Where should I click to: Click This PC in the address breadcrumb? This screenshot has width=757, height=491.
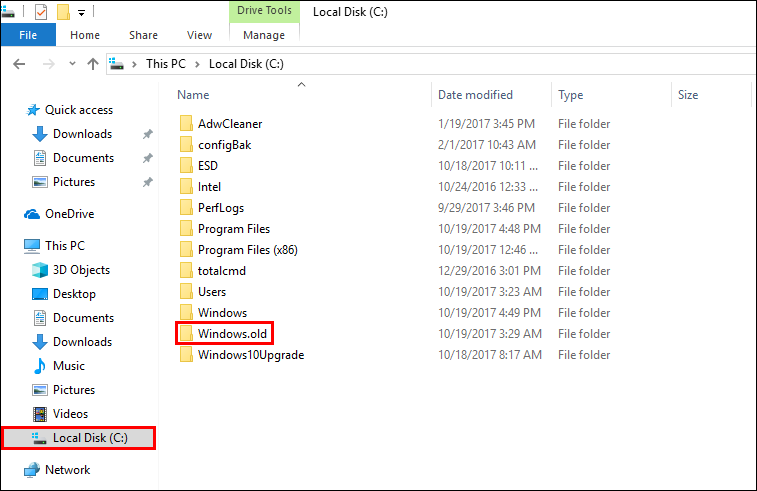166,64
